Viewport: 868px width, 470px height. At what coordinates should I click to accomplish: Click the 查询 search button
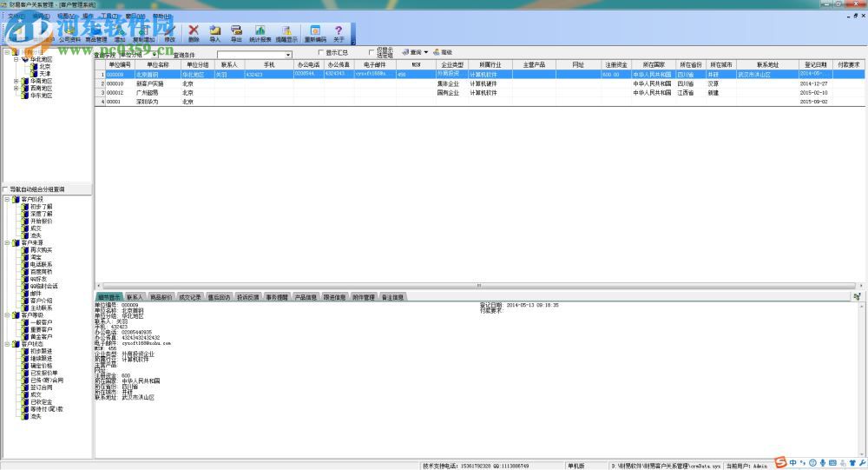click(412, 52)
